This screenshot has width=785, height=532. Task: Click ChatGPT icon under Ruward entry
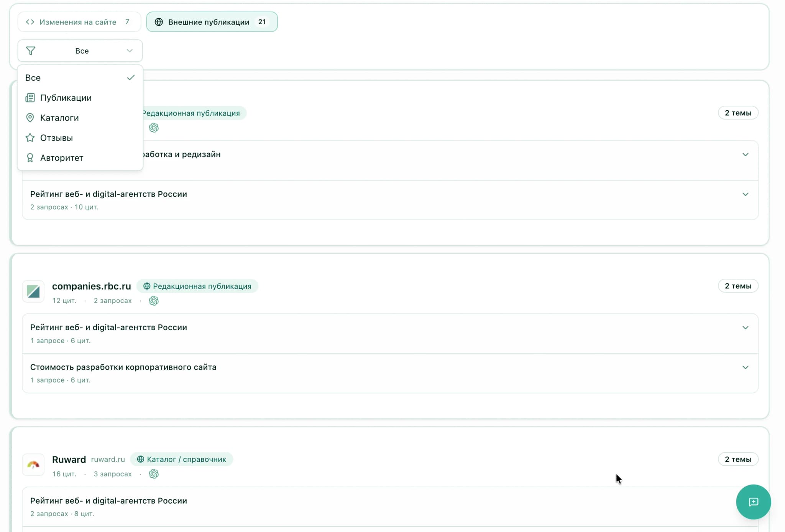[154, 474]
